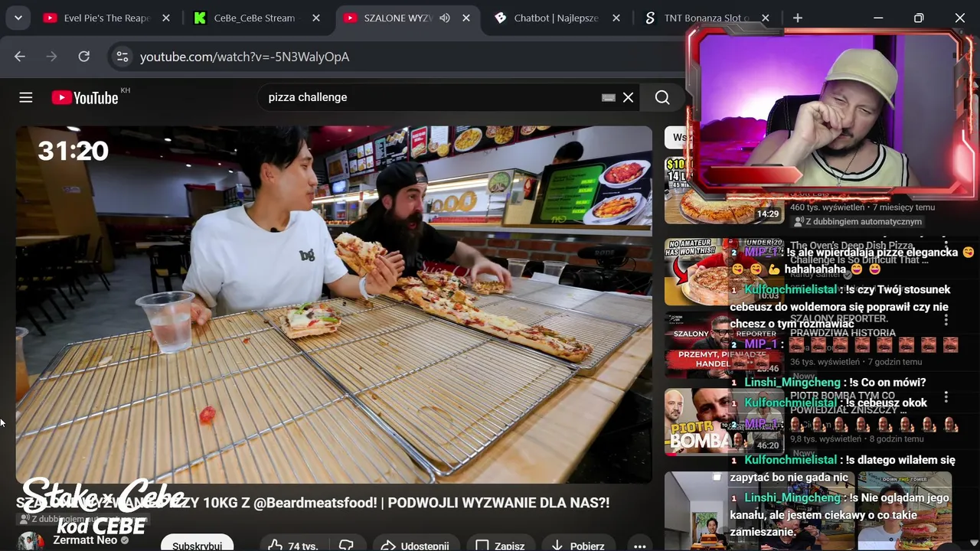Open the on-screen keyboard in search box
980x551 pixels.
[609, 97]
